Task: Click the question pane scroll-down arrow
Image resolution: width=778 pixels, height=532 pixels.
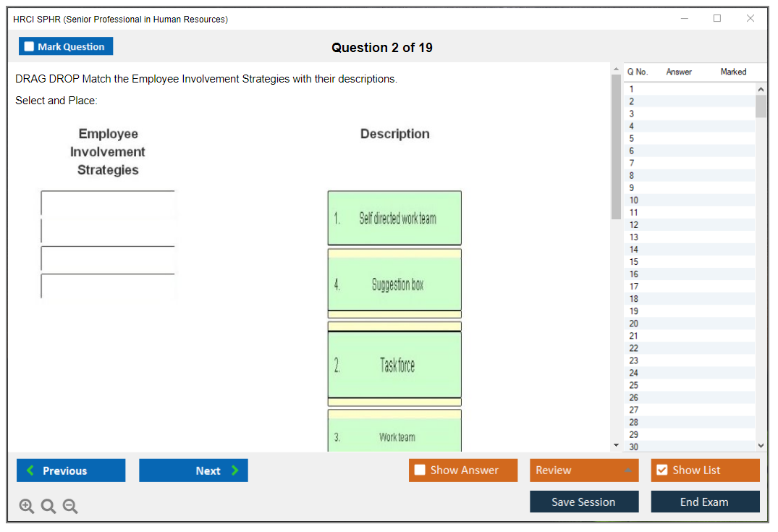Action: coord(616,445)
